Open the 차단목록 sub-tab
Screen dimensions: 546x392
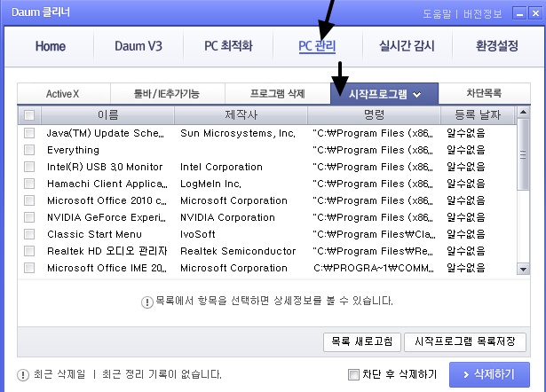(x=484, y=93)
